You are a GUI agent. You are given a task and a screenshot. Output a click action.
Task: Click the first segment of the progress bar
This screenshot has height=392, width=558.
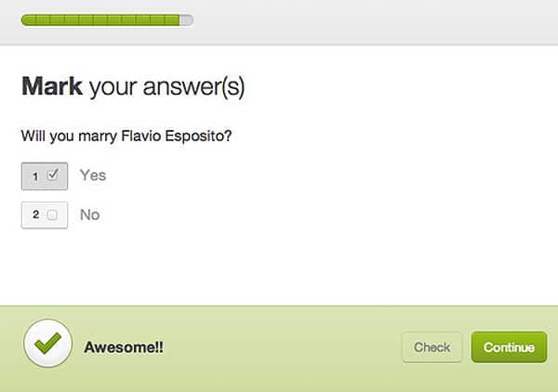pyautogui.click(x=27, y=19)
